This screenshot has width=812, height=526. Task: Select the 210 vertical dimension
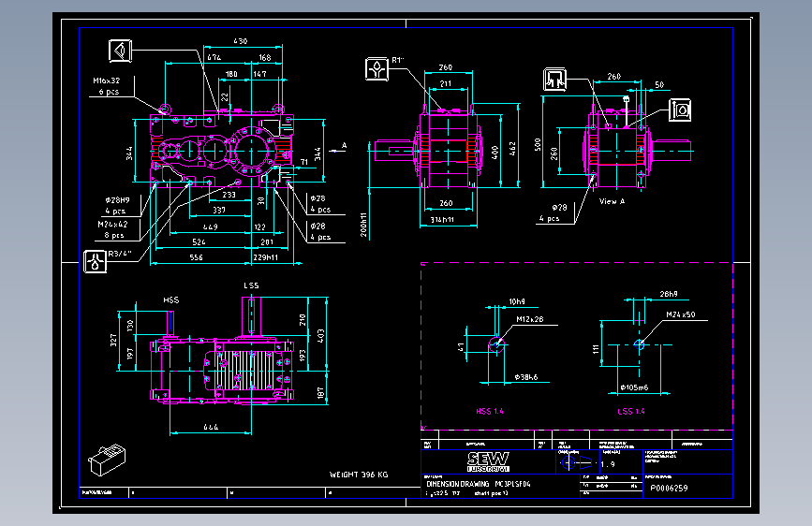pos(303,320)
